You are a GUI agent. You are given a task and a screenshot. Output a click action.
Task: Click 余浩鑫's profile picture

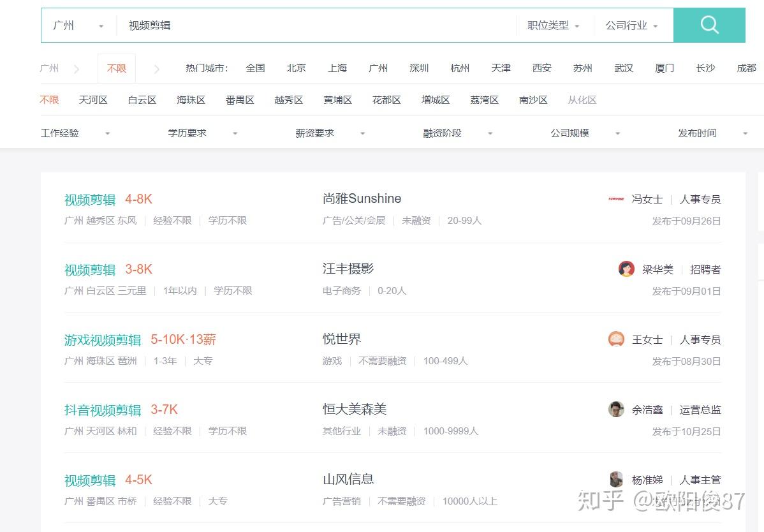coord(615,410)
